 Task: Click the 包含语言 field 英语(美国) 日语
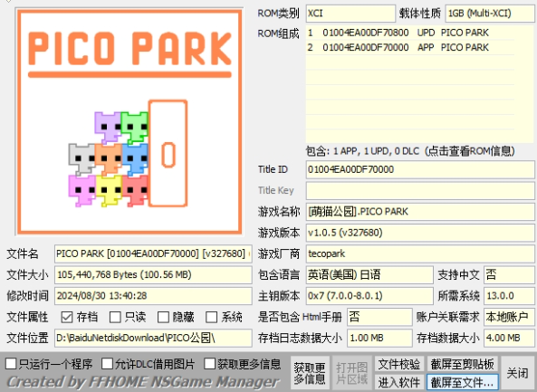pos(369,275)
